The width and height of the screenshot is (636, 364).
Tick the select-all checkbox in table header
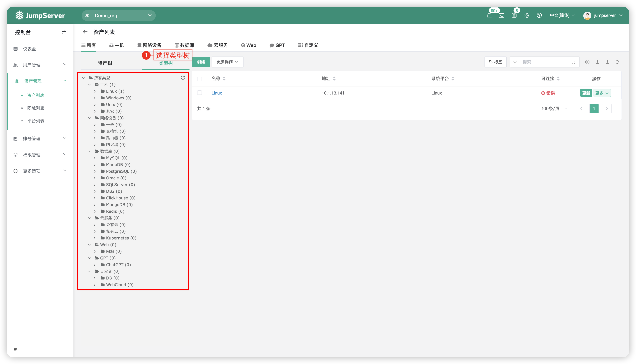(x=199, y=79)
